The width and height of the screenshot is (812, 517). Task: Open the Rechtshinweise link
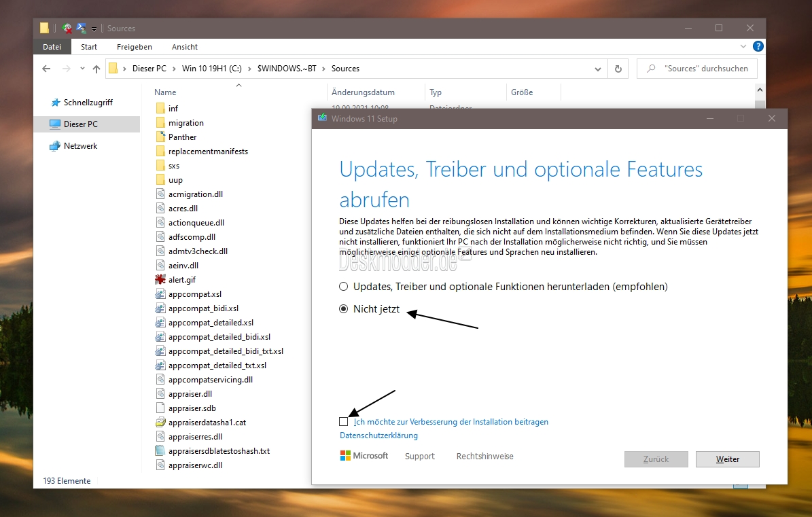[485, 456]
